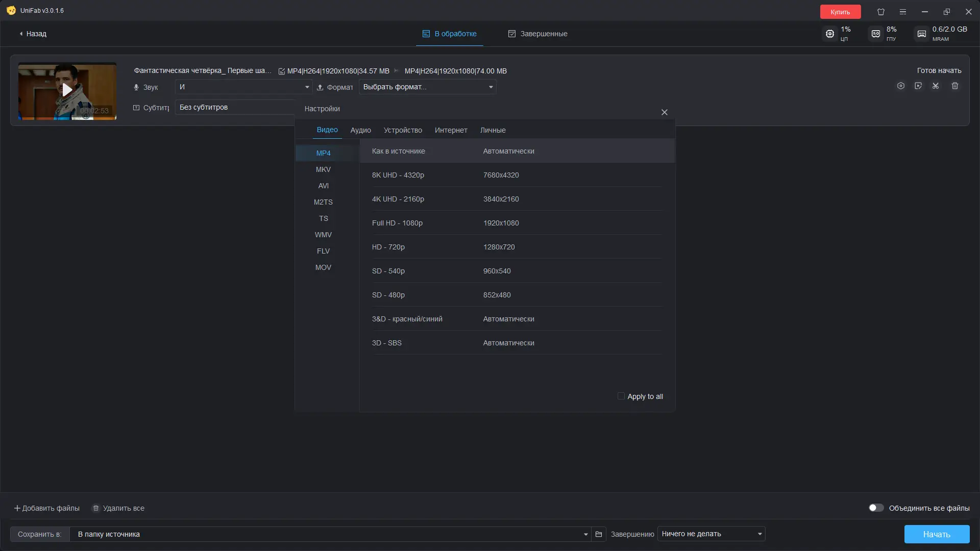Open advanced settings hexagon icon
980x551 pixels.
point(900,86)
